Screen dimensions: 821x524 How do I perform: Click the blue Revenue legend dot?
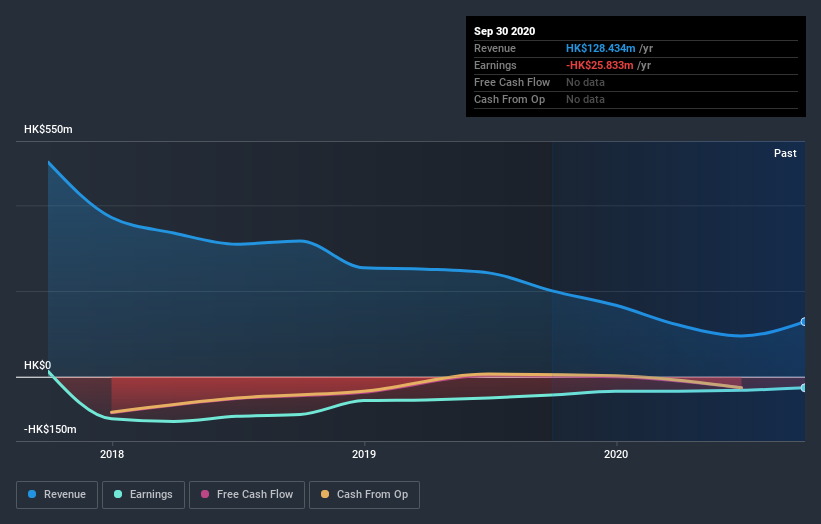(x=32, y=494)
